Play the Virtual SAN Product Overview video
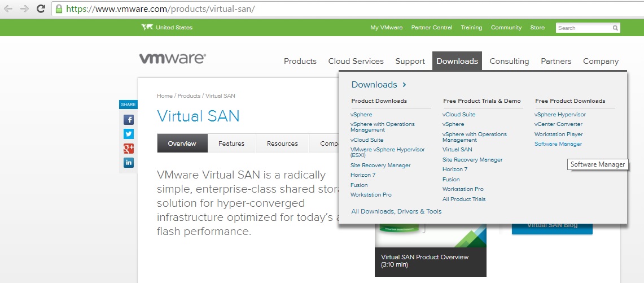 [431, 250]
